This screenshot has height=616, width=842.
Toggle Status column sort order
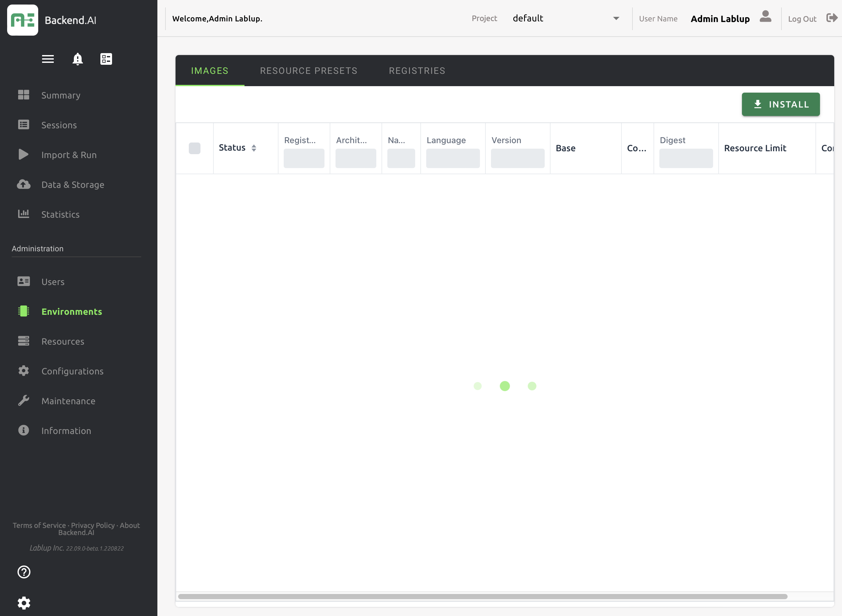254,148
